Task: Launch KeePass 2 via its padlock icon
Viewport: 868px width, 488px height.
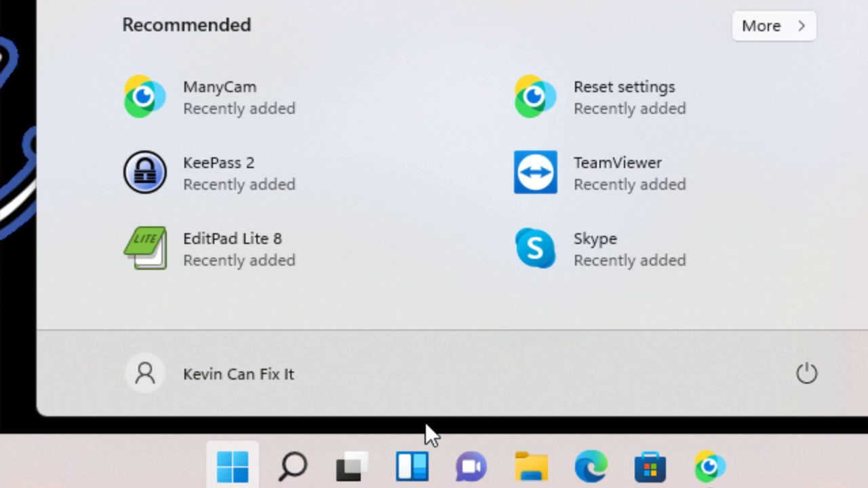Action: (144, 172)
